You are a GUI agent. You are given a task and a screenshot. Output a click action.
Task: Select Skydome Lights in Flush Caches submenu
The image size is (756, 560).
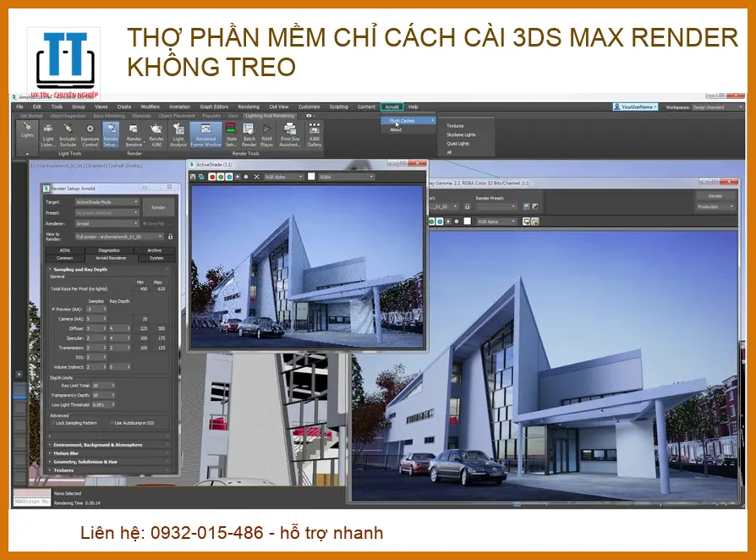pyautogui.click(x=461, y=135)
